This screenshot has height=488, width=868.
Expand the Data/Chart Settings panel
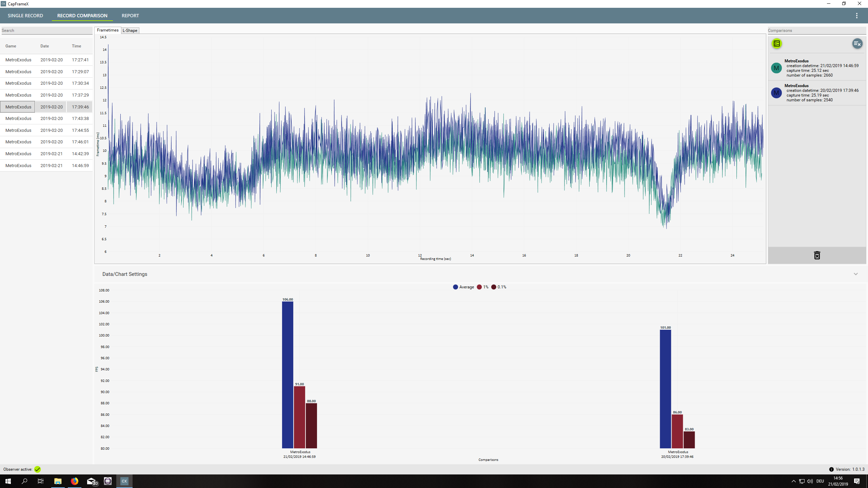click(855, 274)
